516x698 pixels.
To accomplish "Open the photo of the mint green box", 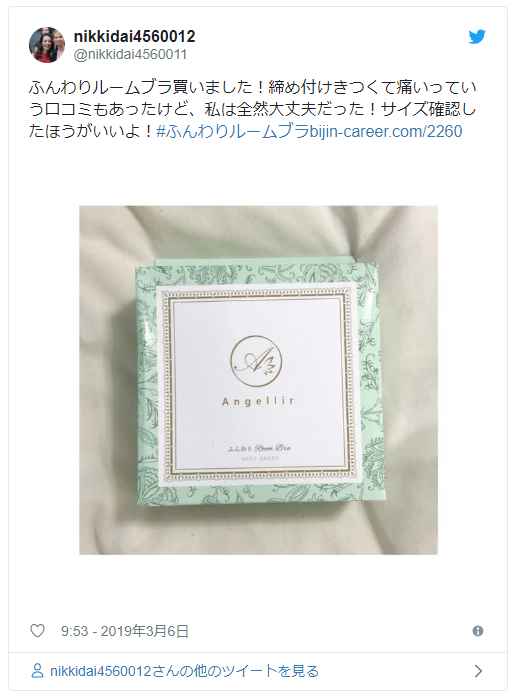I will click(x=258, y=380).
